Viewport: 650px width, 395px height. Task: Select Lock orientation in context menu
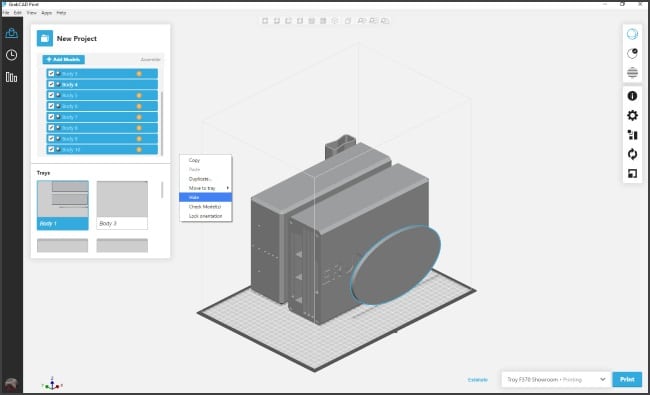(x=205, y=216)
